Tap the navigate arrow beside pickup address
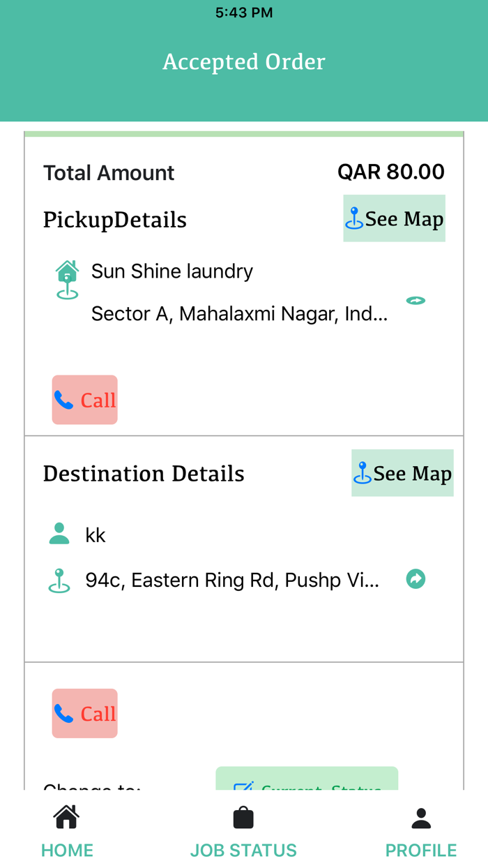The image size is (488, 868). click(x=415, y=301)
